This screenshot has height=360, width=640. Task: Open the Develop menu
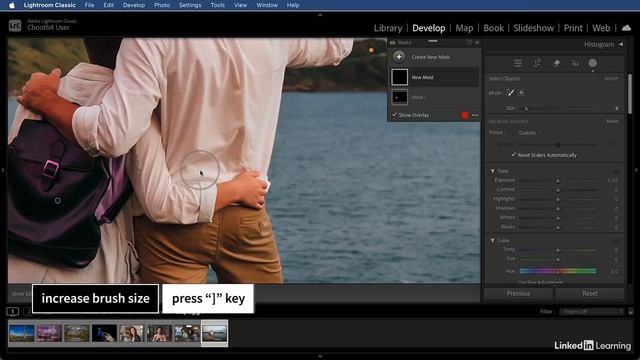click(x=134, y=5)
